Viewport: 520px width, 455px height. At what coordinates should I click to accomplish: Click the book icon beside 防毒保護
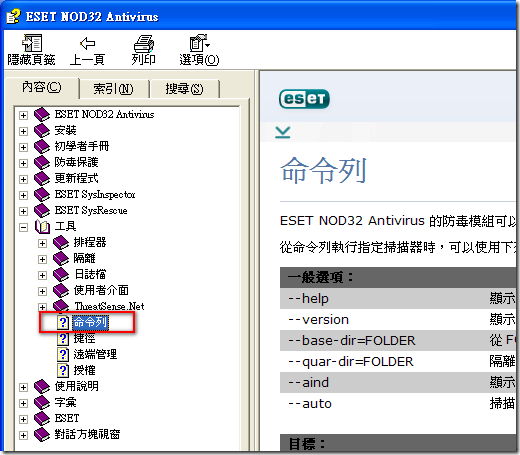click(x=42, y=163)
